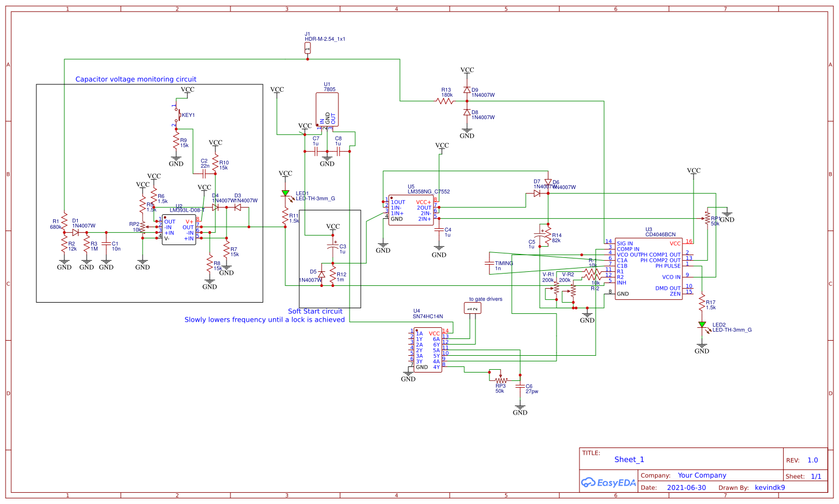Select the LM393L comparator U2
This screenshot has width=839, height=504.
179,229
